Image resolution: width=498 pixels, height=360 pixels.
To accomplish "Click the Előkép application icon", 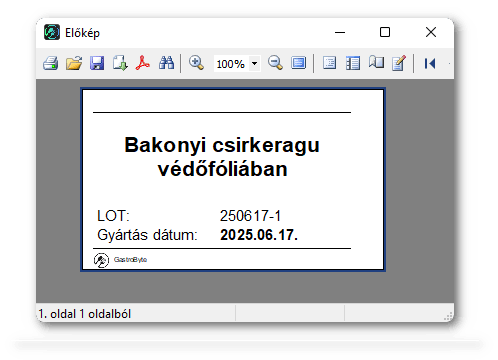I will 52,32.
